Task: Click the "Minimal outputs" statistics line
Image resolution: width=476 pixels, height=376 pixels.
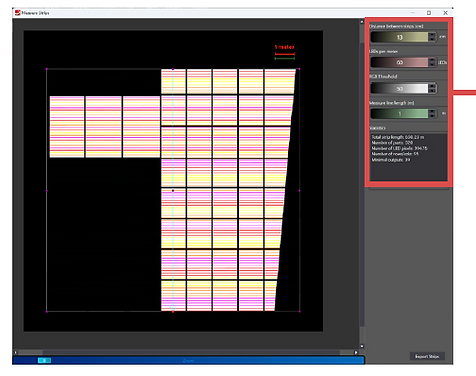Action: 391,160
